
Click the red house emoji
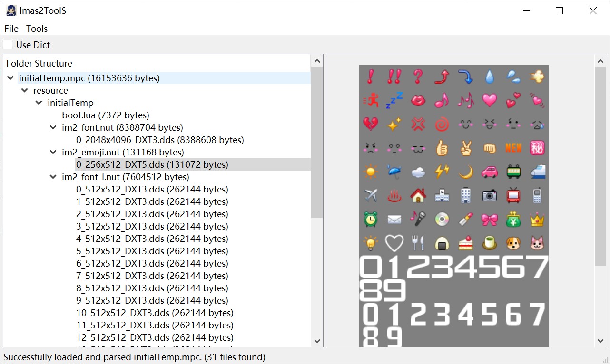418,195
